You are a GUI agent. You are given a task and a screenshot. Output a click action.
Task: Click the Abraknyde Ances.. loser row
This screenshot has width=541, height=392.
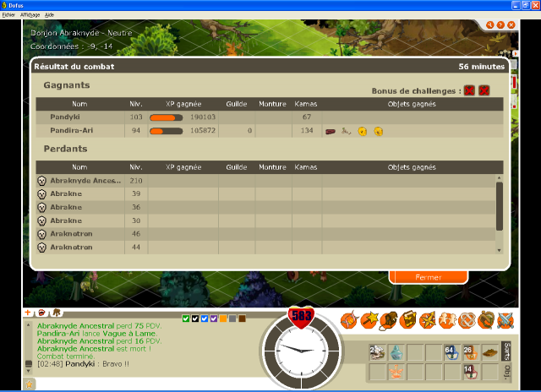click(265, 181)
